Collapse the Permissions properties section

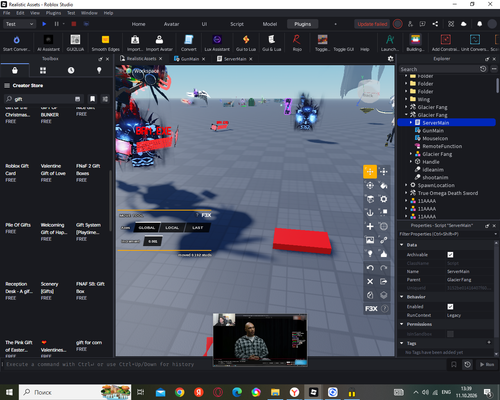point(402,324)
